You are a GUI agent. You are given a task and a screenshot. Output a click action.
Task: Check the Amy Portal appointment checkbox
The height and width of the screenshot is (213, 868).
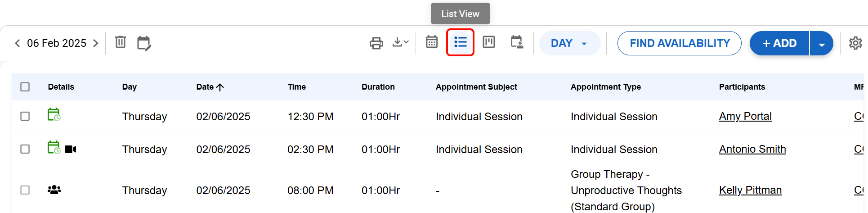point(25,116)
